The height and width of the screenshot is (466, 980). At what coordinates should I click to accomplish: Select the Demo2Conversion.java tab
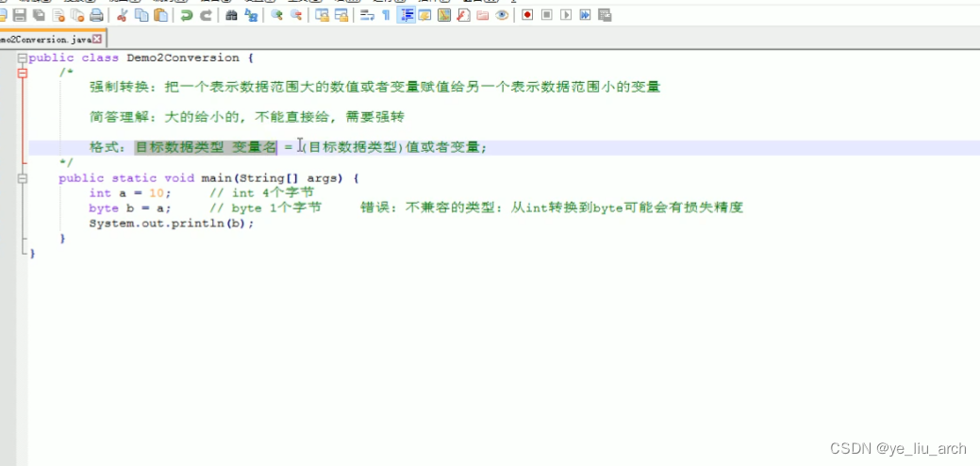[48, 39]
